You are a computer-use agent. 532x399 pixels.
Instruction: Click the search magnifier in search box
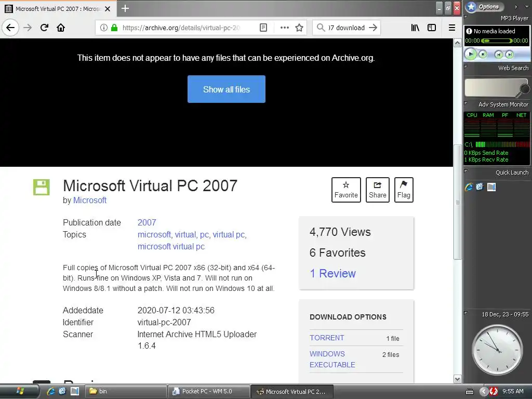tap(321, 28)
